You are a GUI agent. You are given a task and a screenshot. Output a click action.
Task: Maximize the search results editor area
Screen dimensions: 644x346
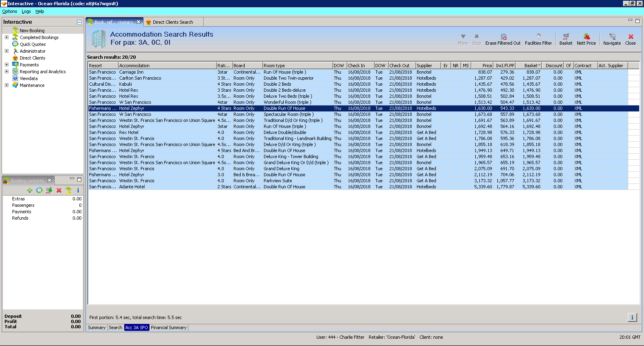(x=638, y=21)
